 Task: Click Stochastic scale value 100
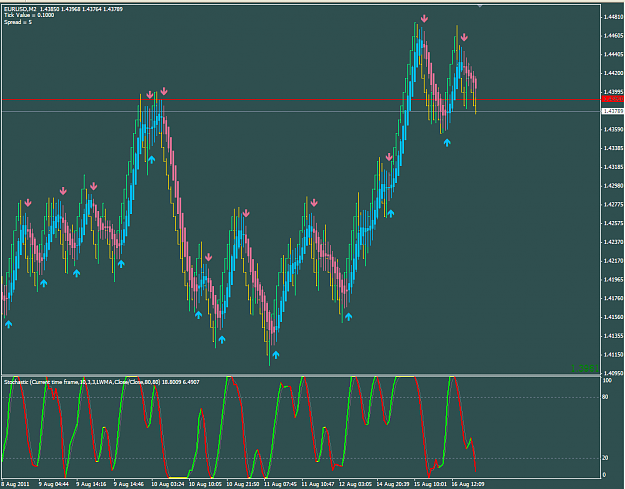[x=607, y=381]
